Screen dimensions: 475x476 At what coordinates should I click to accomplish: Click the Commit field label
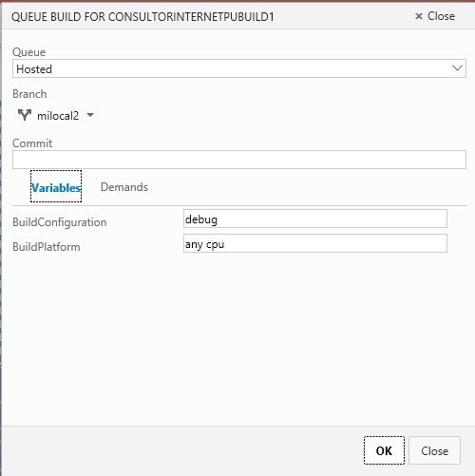click(x=32, y=143)
